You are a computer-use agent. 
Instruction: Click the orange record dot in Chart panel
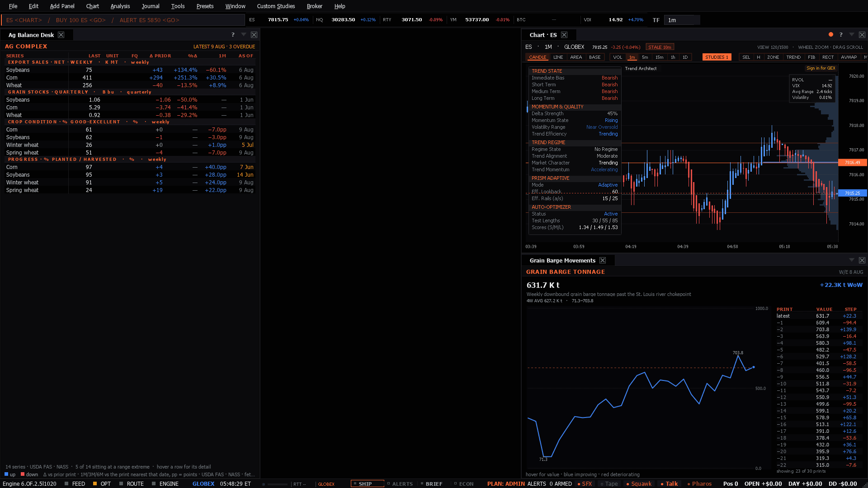point(831,35)
